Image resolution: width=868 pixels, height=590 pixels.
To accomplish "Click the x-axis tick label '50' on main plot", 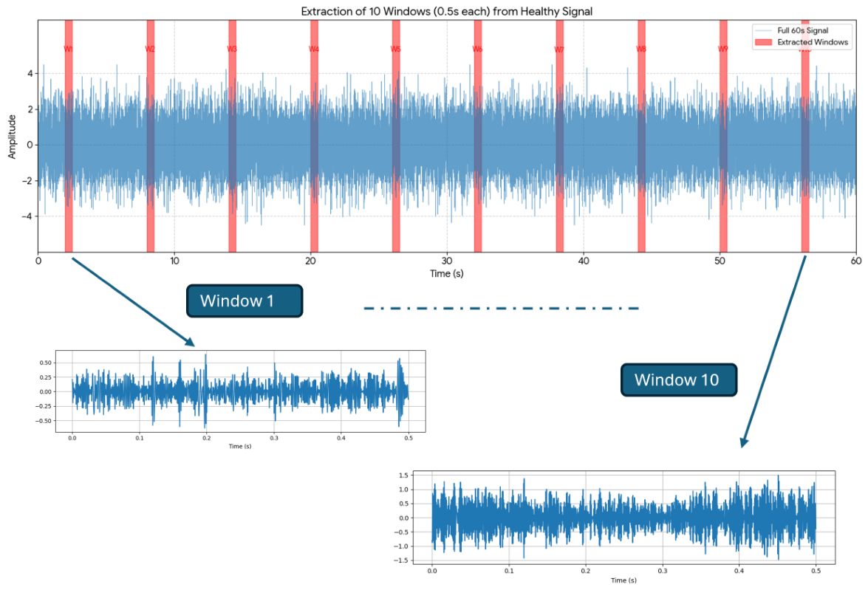I will point(720,261).
